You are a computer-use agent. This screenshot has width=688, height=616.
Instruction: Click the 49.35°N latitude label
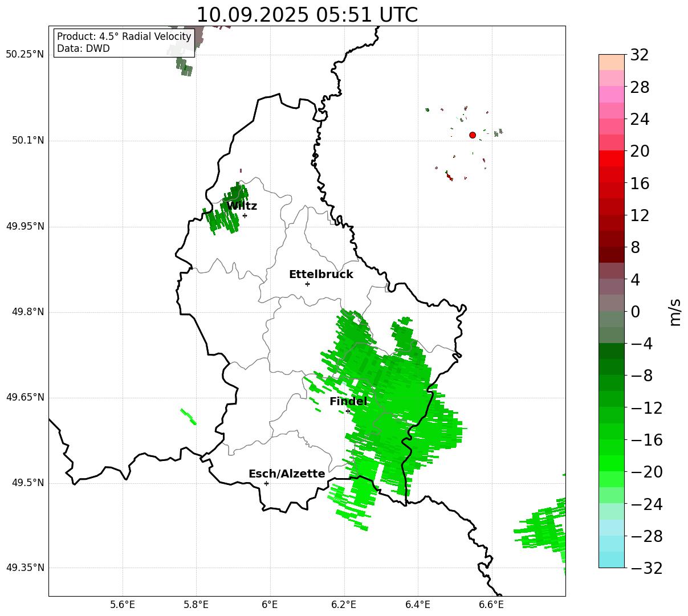point(25,568)
